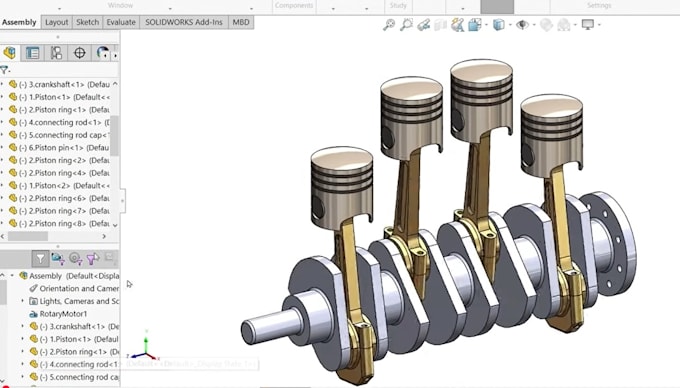
Task: Expand the manager tabs overflow arrow
Action: click(115, 55)
